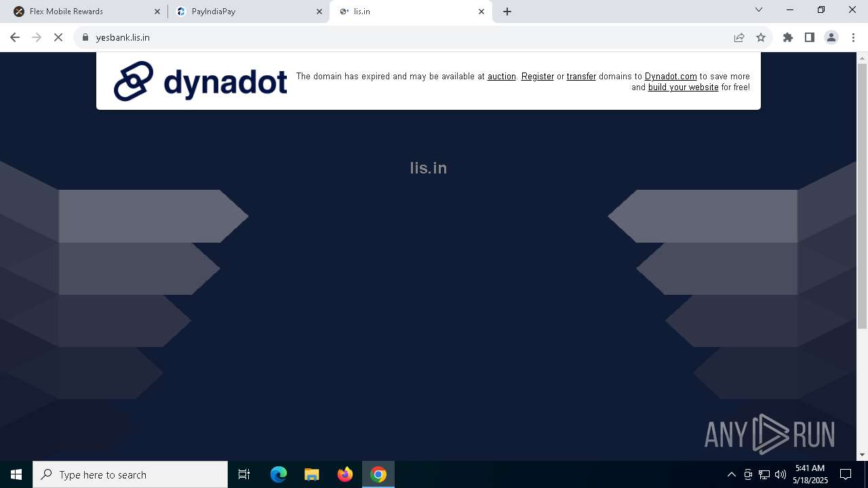Viewport: 868px width, 488px height.
Task: Toggle the browser side panel
Action: [x=810, y=37]
